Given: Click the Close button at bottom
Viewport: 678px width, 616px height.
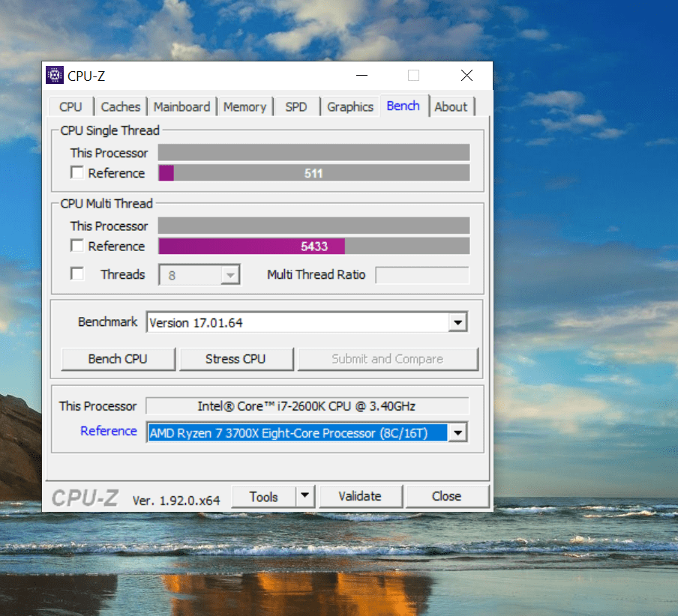Looking at the screenshot, I should (x=447, y=496).
